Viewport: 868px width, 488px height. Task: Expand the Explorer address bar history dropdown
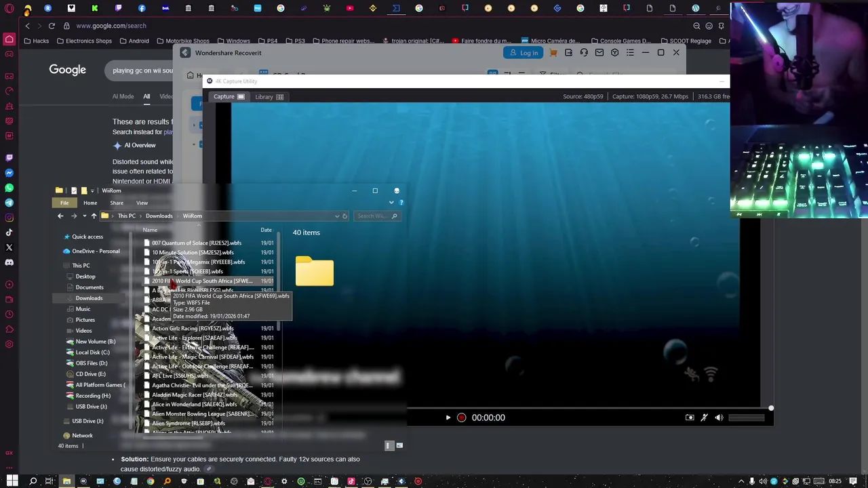pos(337,216)
